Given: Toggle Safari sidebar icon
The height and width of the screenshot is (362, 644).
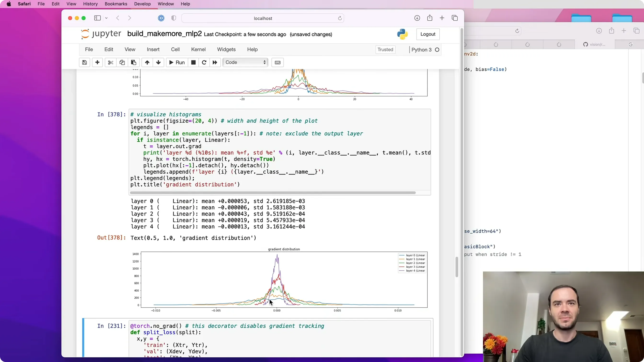Looking at the screenshot, I should coord(98,18).
